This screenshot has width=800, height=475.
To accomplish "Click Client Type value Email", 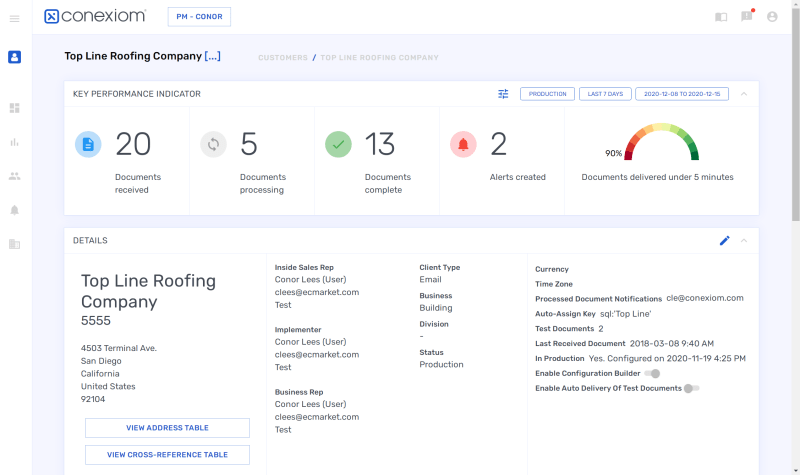I will click(x=430, y=280).
